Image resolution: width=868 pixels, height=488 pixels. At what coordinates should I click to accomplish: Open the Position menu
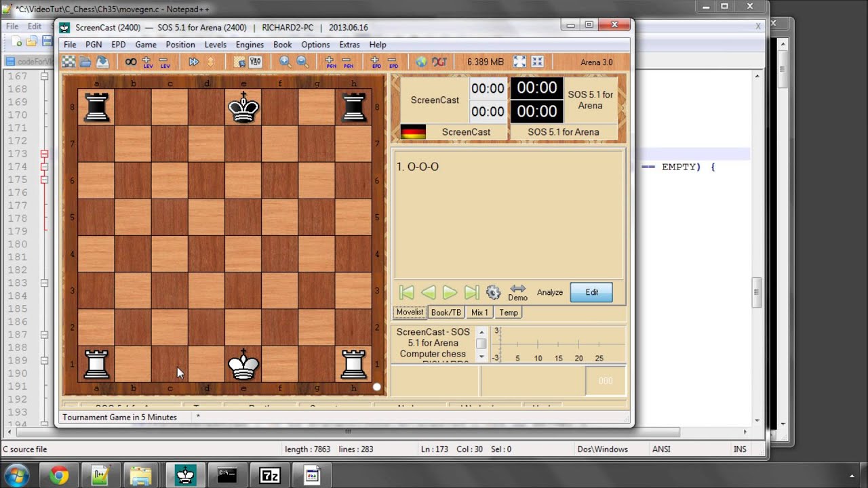(180, 45)
